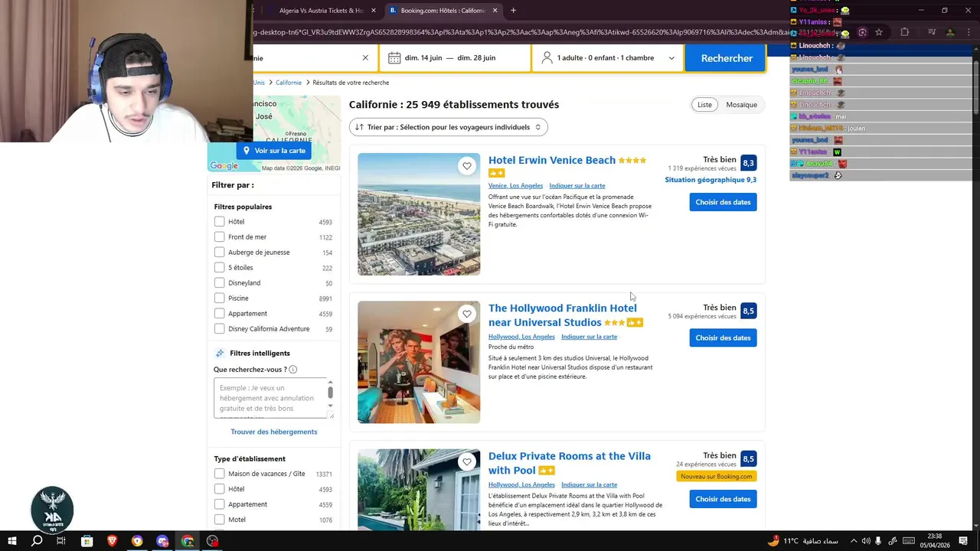Open Brave browser from taskbar
The height and width of the screenshot is (551, 980).
click(112, 541)
